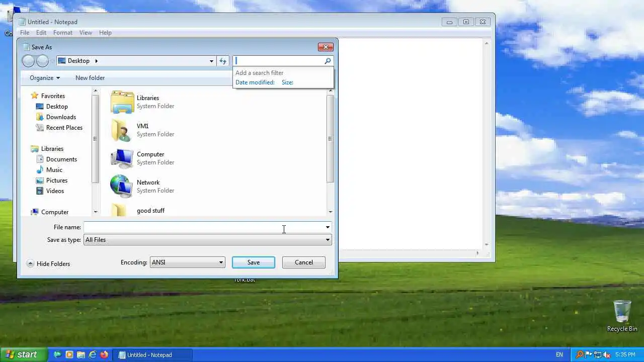This screenshot has height=362, width=644.
Task: Click the refresh button beside the address bar
Action: [x=223, y=61]
